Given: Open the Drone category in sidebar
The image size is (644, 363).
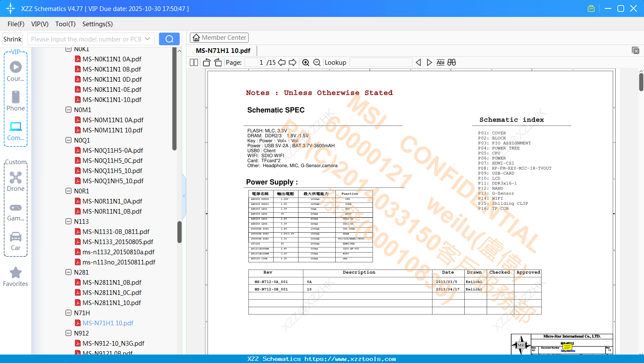Looking at the screenshot, I should (16, 181).
